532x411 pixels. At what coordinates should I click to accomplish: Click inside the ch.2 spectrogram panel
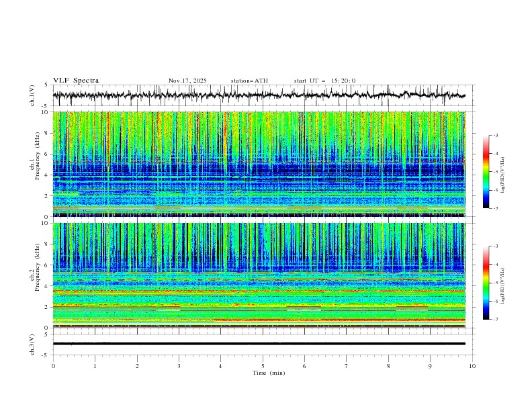(259, 275)
